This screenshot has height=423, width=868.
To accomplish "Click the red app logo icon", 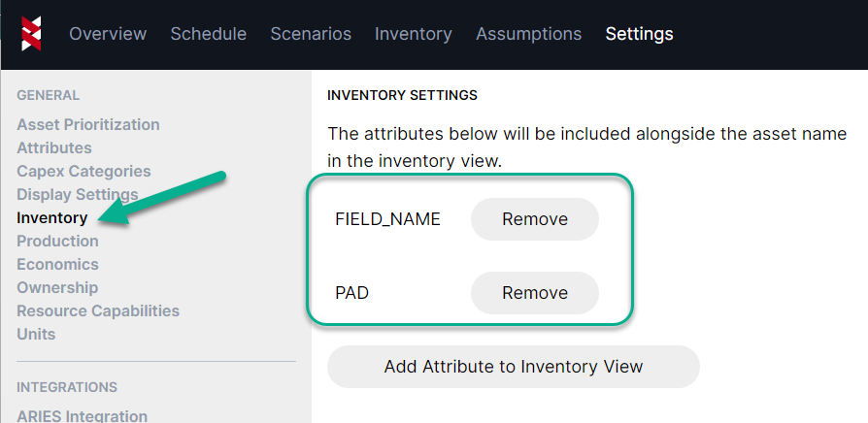I will coord(32,33).
